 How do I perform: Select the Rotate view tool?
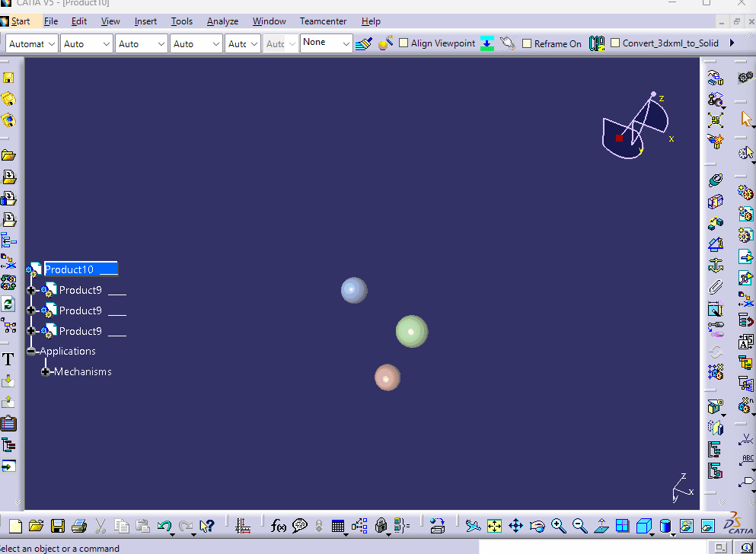(x=537, y=526)
